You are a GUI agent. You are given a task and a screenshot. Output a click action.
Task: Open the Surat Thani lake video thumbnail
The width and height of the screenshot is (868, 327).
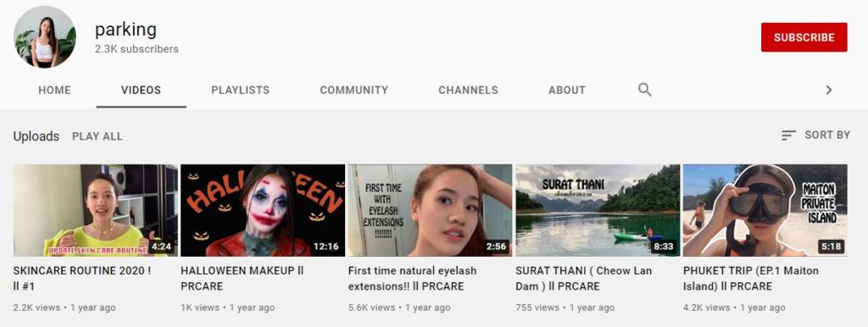[x=598, y=210]
